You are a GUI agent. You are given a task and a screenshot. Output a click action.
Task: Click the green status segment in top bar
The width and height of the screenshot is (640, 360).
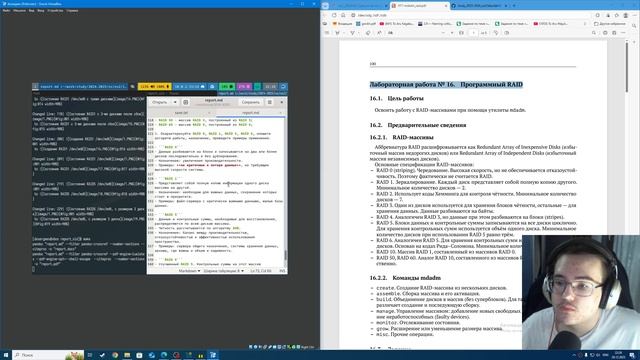(227, 87)
